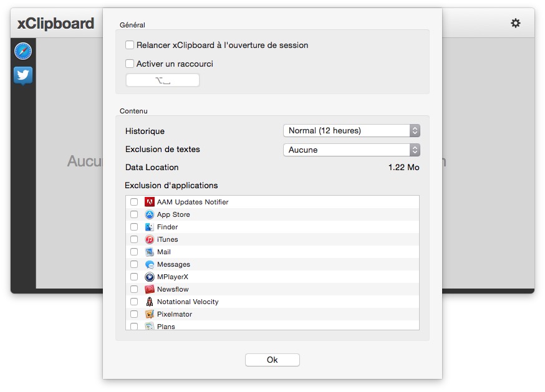This screenshot has height=392, width=545.
Task: Enable Relancer xClipboard à l'ouverture de session
Action: coord(130,45)
